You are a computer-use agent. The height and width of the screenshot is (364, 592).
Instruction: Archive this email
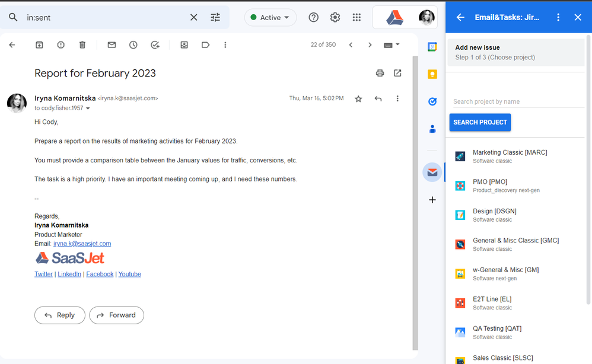39,45
